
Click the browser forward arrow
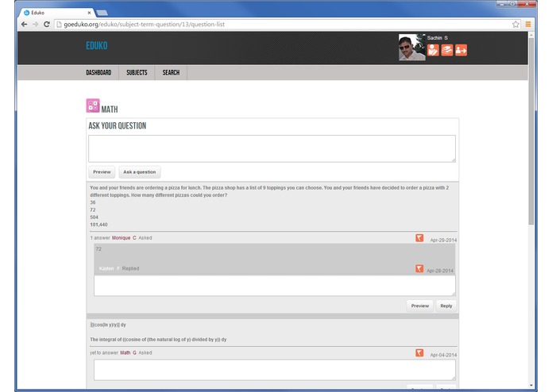[x=35, y=25]
